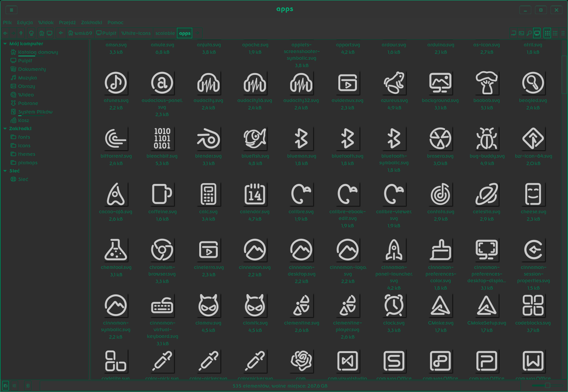
Task: Navigate to White-Icons in the path bar
Action: point(136,33)
